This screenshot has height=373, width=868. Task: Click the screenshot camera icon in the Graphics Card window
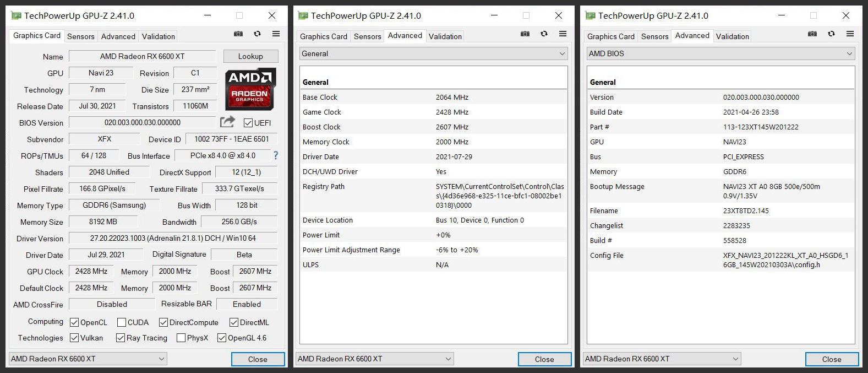click(238, 34)
